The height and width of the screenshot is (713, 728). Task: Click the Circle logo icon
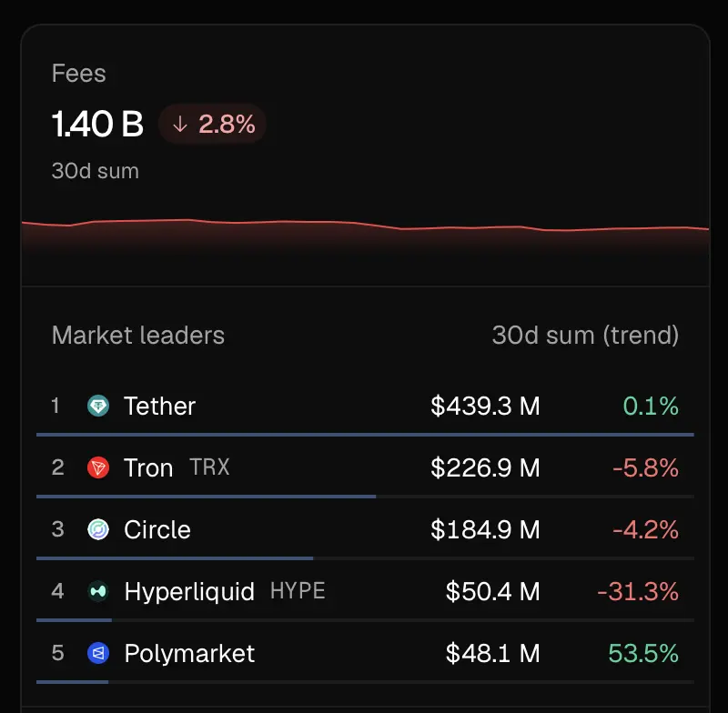tap(98, 529)
